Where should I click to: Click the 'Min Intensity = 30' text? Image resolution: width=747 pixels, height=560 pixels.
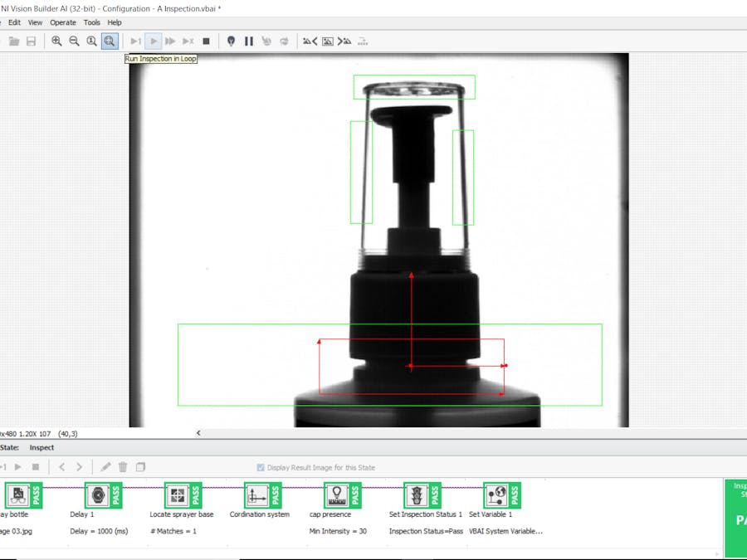339,531
